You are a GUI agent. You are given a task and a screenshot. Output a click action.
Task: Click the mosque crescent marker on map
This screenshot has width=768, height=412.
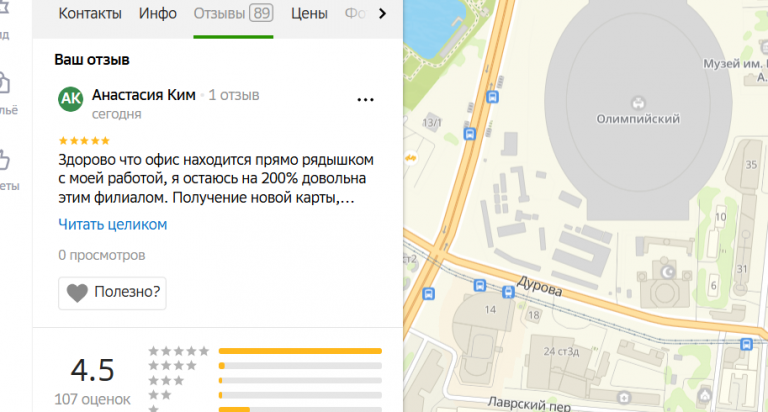coord(667,273)
